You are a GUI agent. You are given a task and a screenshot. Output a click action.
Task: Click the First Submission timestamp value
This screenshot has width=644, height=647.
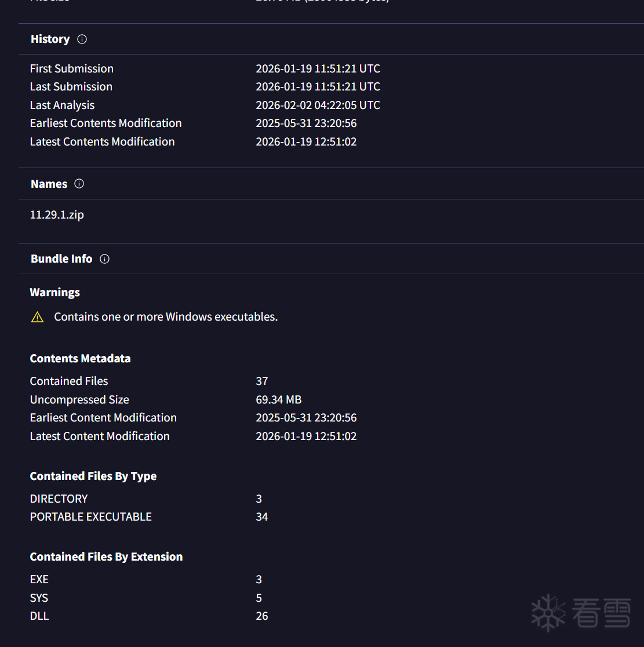click(318, 68)
